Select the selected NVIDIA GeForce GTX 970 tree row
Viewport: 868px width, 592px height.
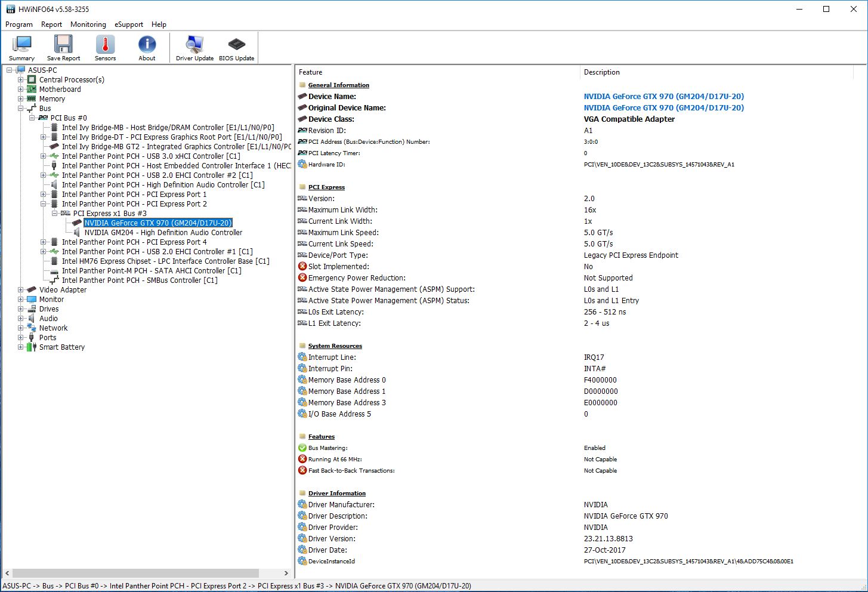tap(158, 223)
